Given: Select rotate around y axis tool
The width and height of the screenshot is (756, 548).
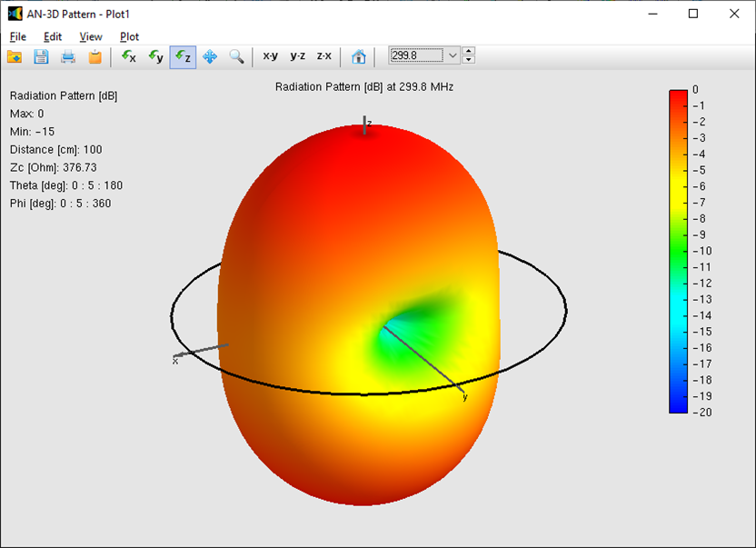Looking at the screenshot, I should (x=155, y=57).
